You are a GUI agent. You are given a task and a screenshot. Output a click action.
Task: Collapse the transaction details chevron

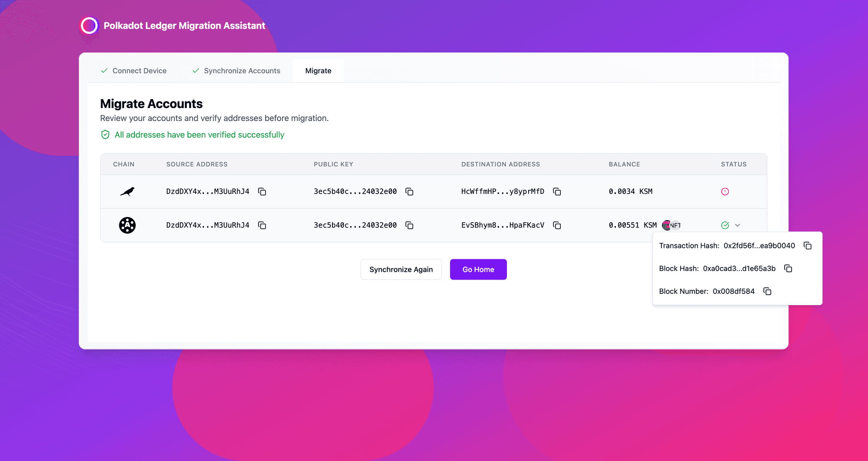pos(737,225)
